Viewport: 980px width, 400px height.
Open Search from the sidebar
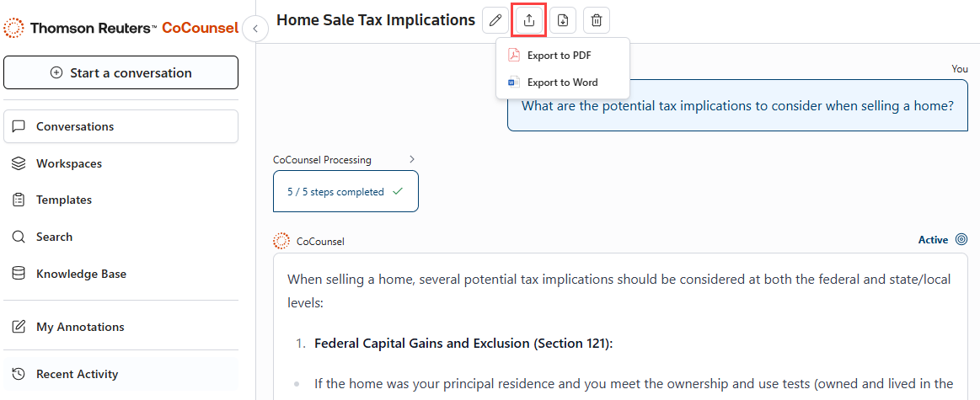[x=54, y=237]
